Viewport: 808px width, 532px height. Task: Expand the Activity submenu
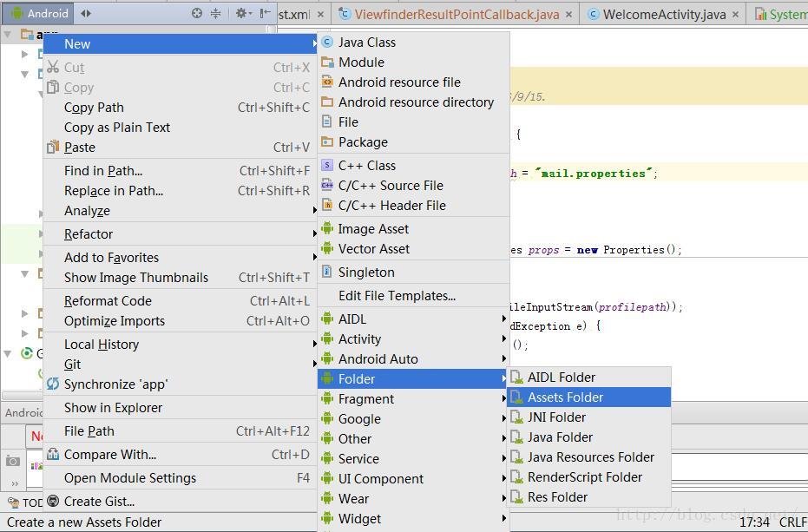[413, 339]
